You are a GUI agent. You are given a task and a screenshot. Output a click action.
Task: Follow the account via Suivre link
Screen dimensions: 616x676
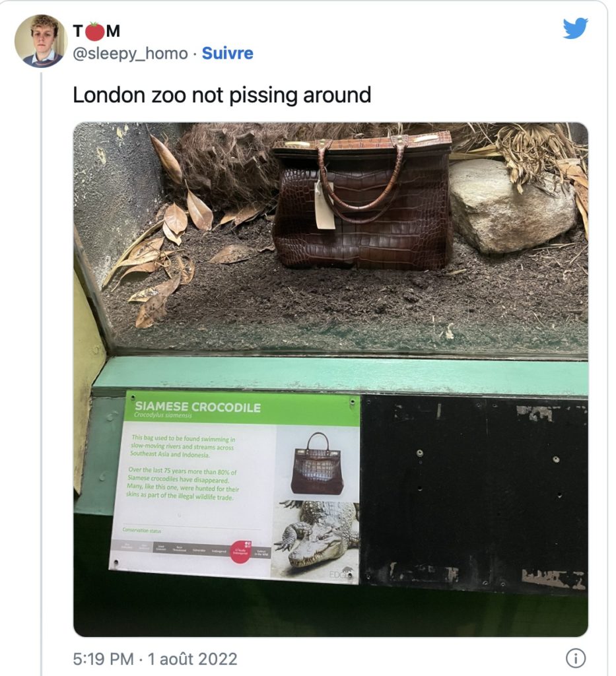(x=227, y=53)
